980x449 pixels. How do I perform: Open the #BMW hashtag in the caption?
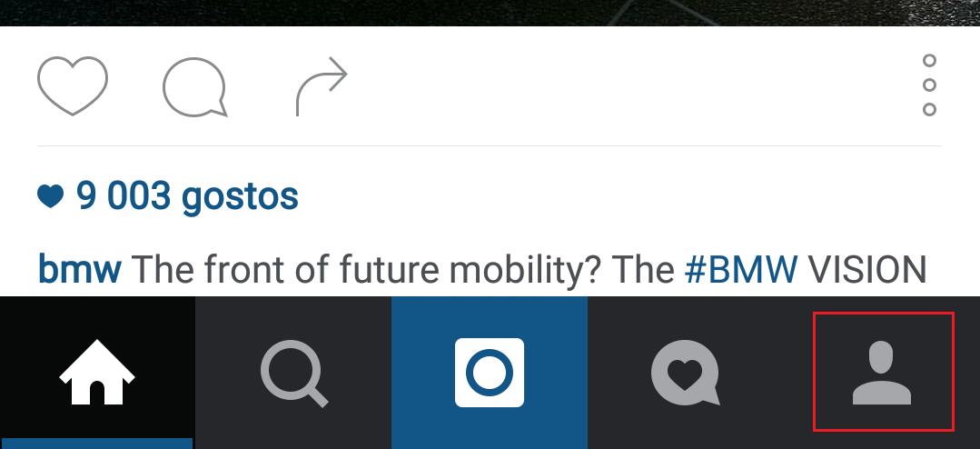click(740, 268)
